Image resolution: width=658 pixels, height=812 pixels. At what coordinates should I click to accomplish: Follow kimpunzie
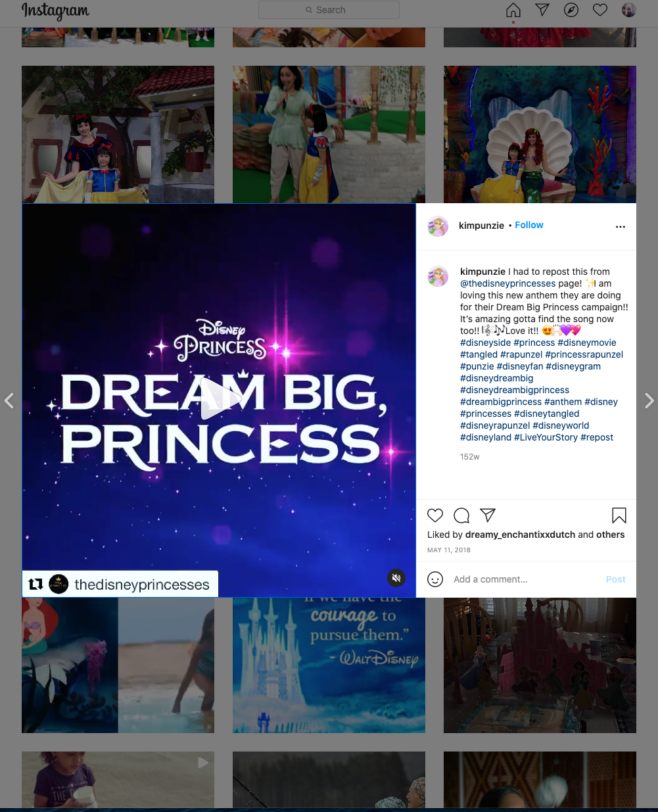coord(529,225)
